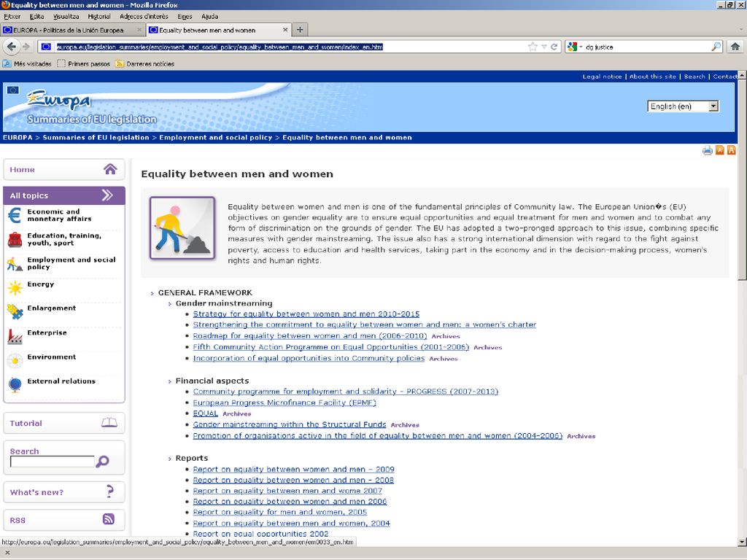Open Roadmap for equality 2006-2010 link
The width and height of the screenshot is (747, 560).
[309, 335]
